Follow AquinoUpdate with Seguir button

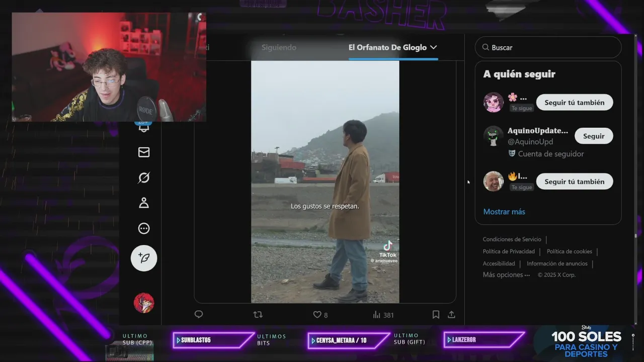coord(594,136)
